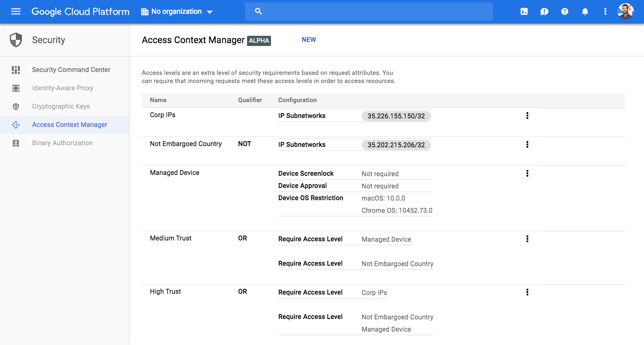
Task: Open High Trust row options menu
Action: tap(527, 292)
